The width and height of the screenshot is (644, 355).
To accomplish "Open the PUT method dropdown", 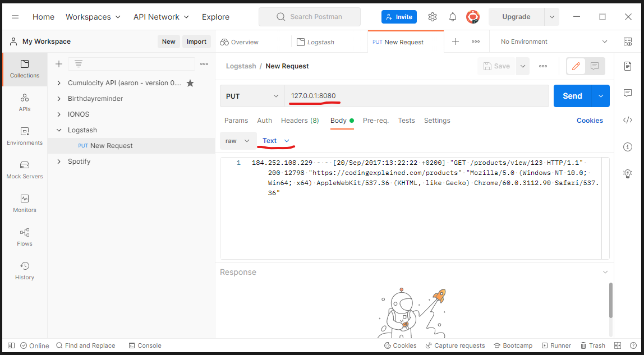I will [252, 96].
